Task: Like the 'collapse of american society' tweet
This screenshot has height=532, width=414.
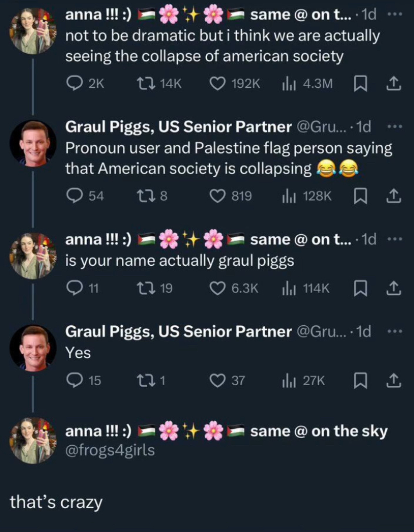Action: coord(217,84)
